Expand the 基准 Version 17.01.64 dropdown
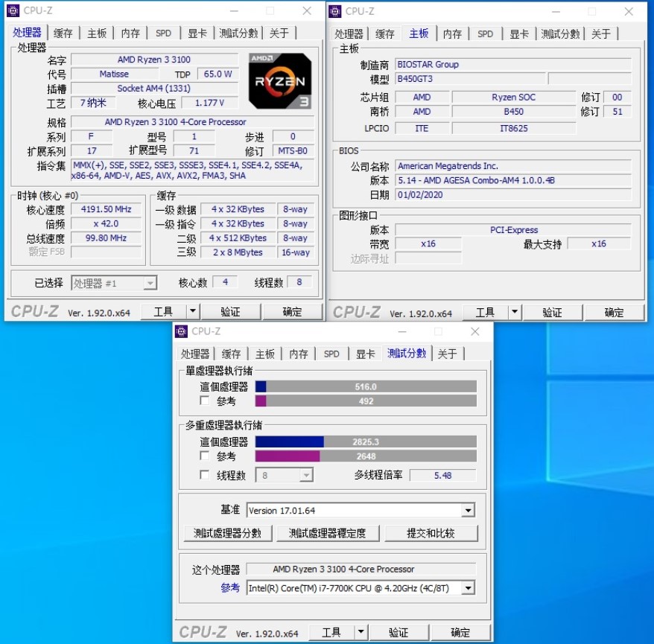Screen dimensions: 654x644 point(469,510)
